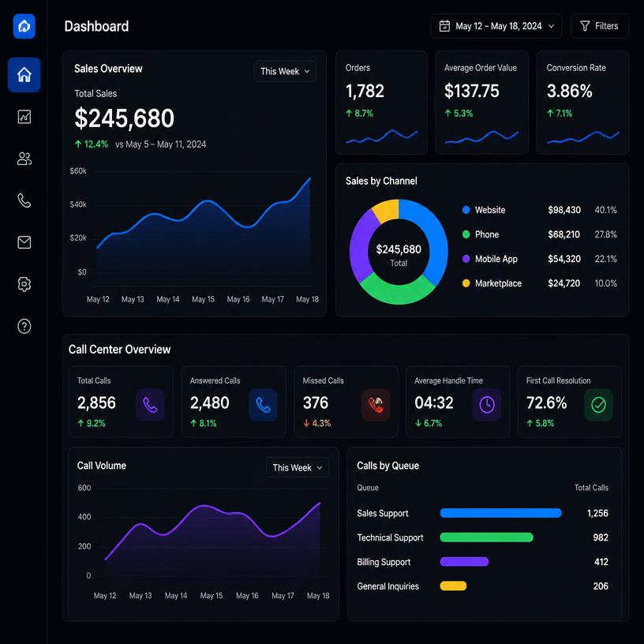Click the green checkmark icon in First Call Resolution
Image resolution: width=644 pixels, height=644 pixels.
598,405
